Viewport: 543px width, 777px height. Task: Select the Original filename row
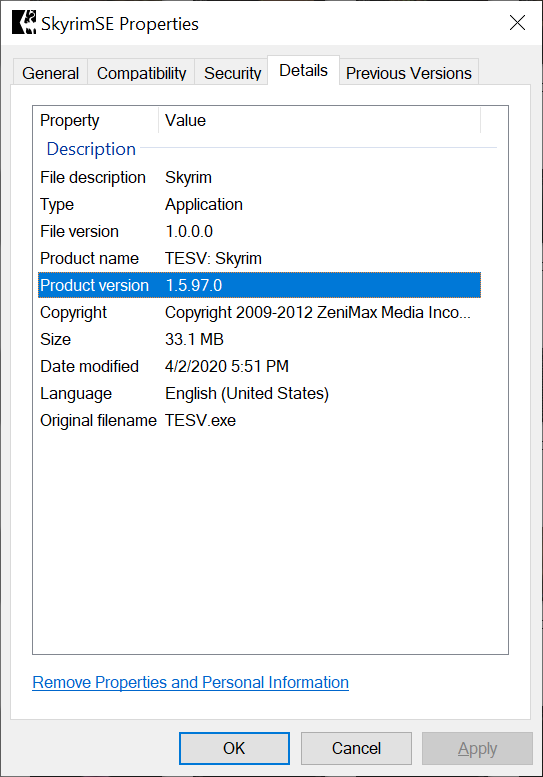click(259, 420)
